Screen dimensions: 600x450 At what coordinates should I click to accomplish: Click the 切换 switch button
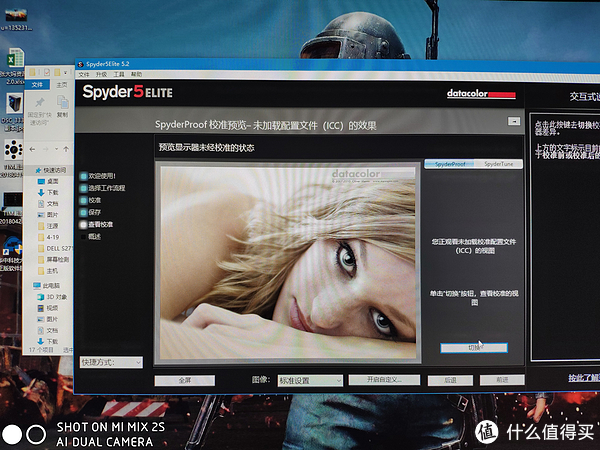[x=474, y=348]
